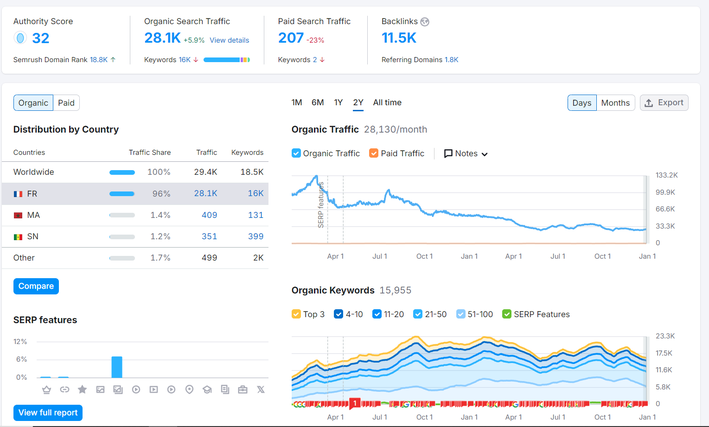The image size is (709, 427).
Task: Open the Notes dropdown
Action: pyautogui.click(x=466, y=154)
